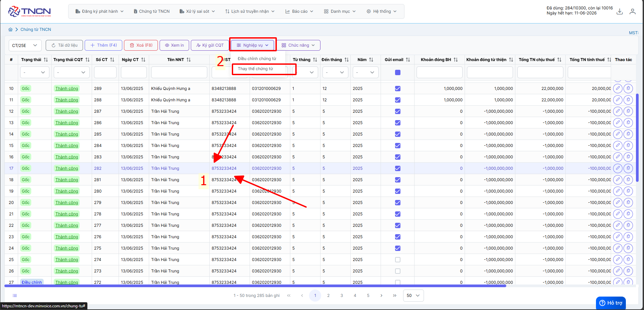Click the Thêm (F4) button

(x=103, y=45)
